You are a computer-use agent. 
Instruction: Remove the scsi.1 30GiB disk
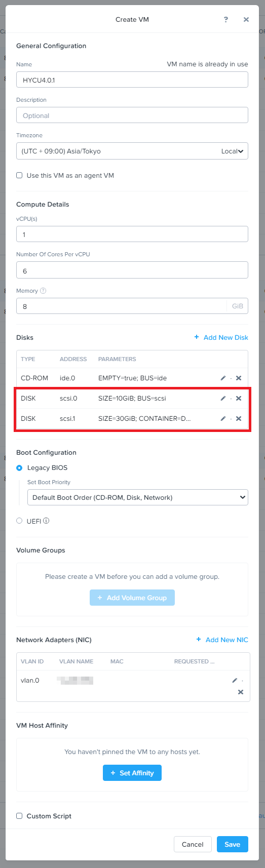pyautogui.click(x=239, y=419)
